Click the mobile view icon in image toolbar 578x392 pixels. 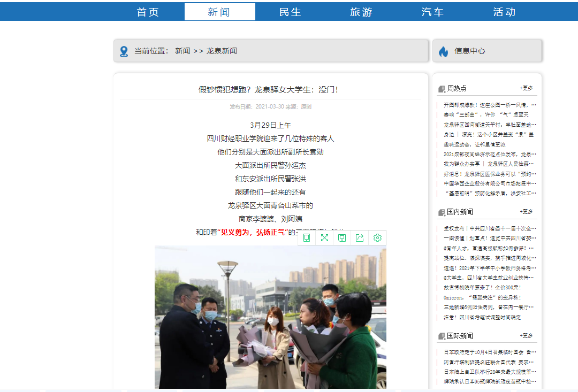[307, 238]
